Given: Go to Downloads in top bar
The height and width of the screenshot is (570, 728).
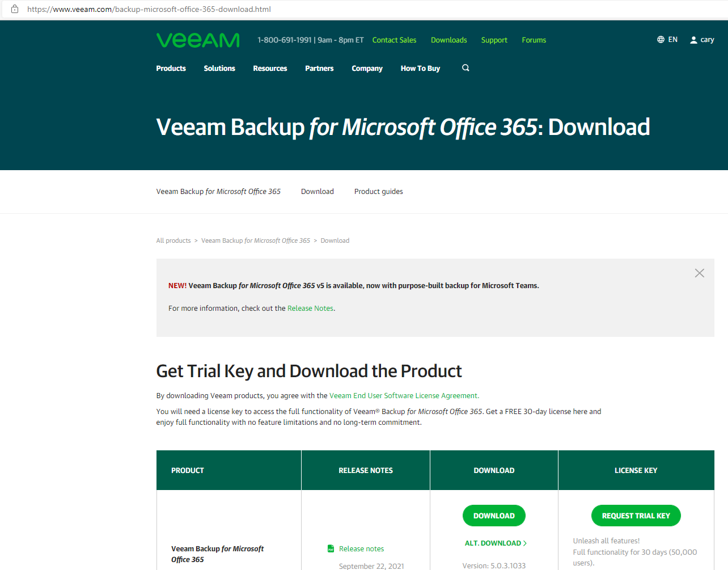Looking at the screenshot, I should 449,40.
